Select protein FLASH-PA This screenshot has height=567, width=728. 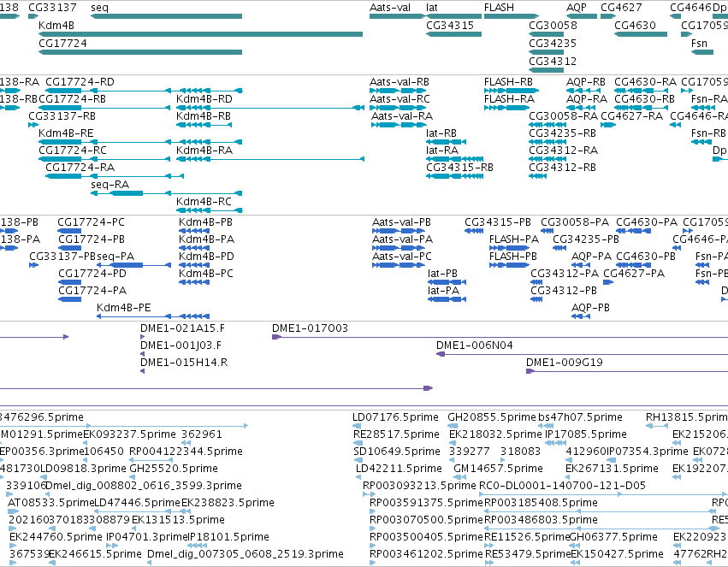[514, 239]
